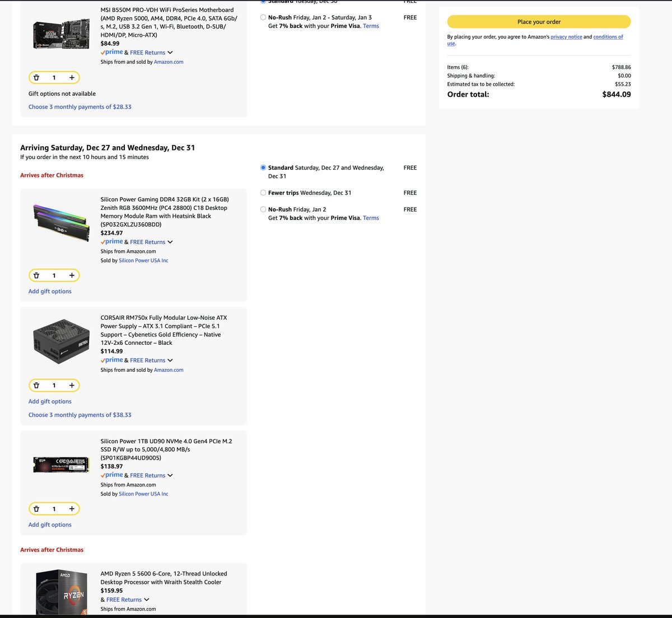Image resolution: width=672 pixels, height=618 pixels.
Task: Click prime badge under 1TB UD90 SSD price
Action: pos(112,475)
